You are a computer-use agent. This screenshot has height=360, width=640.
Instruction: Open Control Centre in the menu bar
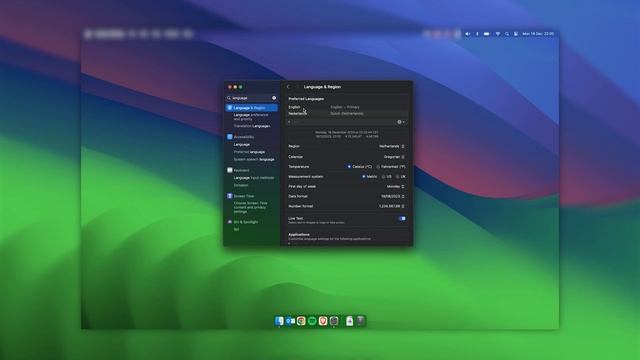point(516,34)
